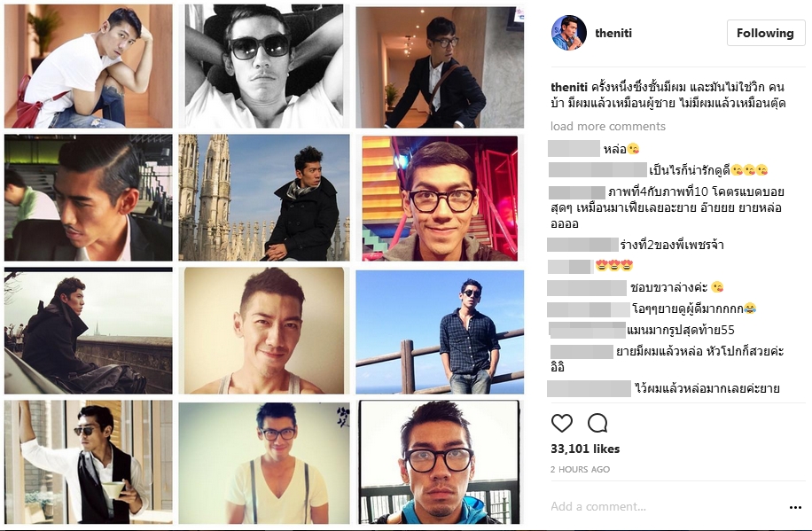The height and width of the screenshot is (531, 812).
Task: Select the photo with cathedral spires
Action: pyautogui.click(x=264, y=198)
